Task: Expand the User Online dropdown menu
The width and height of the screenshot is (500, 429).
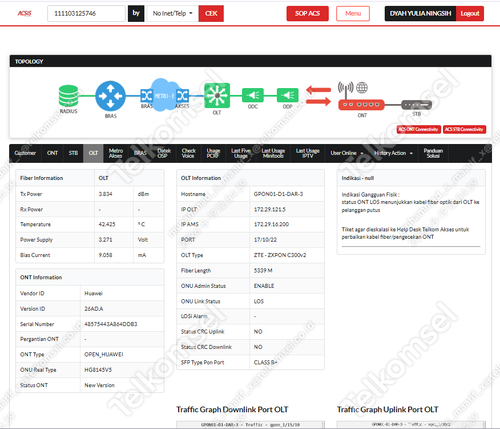Action: (347, 153)
